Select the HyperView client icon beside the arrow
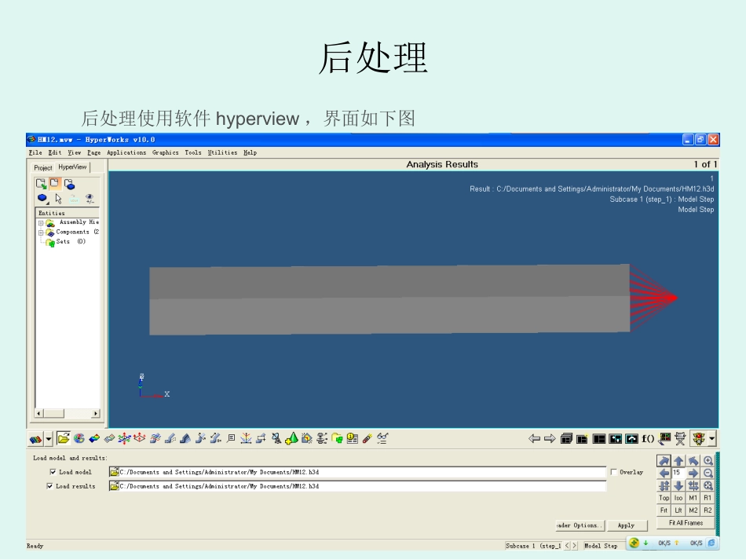 click(x=35, y=439)
